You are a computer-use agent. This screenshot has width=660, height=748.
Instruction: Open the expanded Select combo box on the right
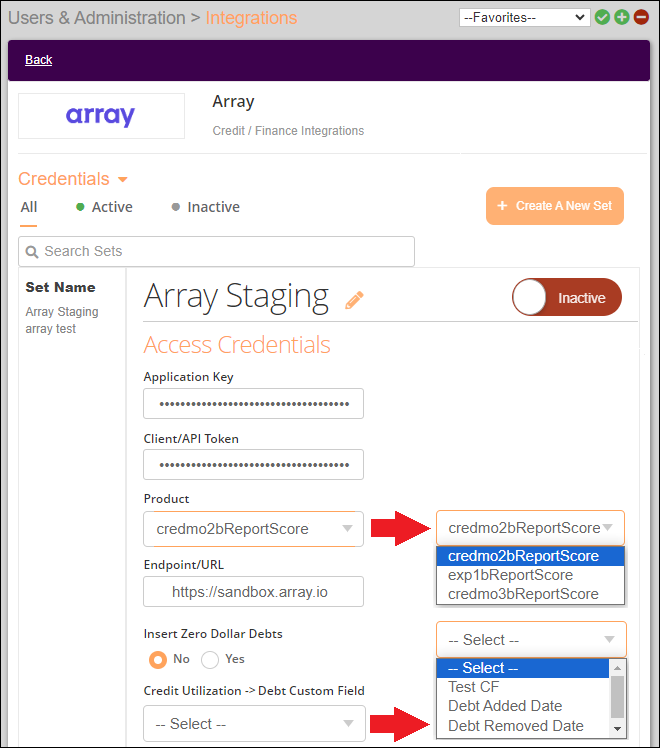[531, 639]
